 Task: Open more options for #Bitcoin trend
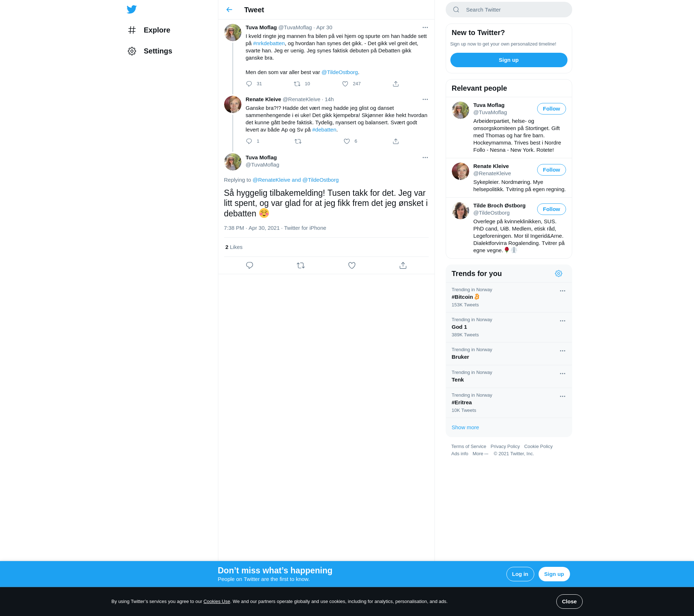[562, 291]
